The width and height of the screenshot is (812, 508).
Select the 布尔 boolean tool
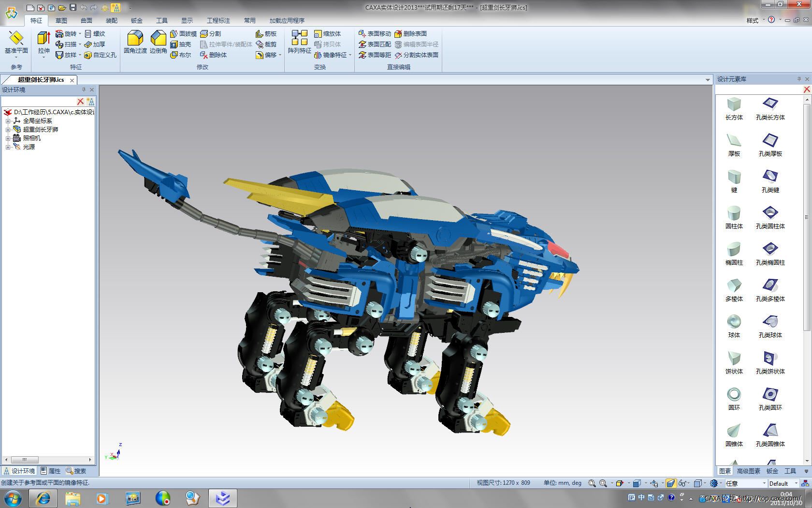(x=180, y=55)
